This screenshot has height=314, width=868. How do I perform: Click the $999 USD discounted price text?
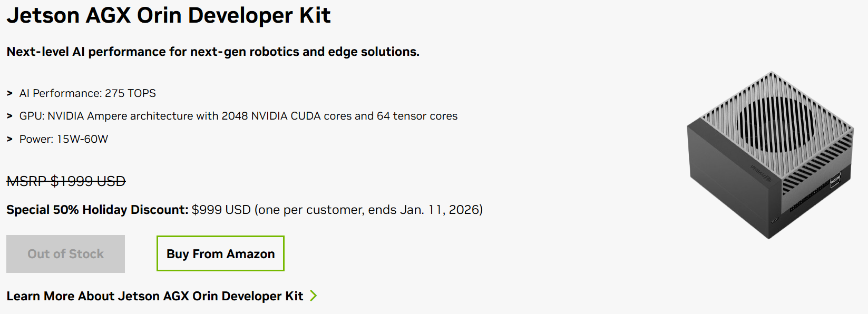click(x=221, y=210)
